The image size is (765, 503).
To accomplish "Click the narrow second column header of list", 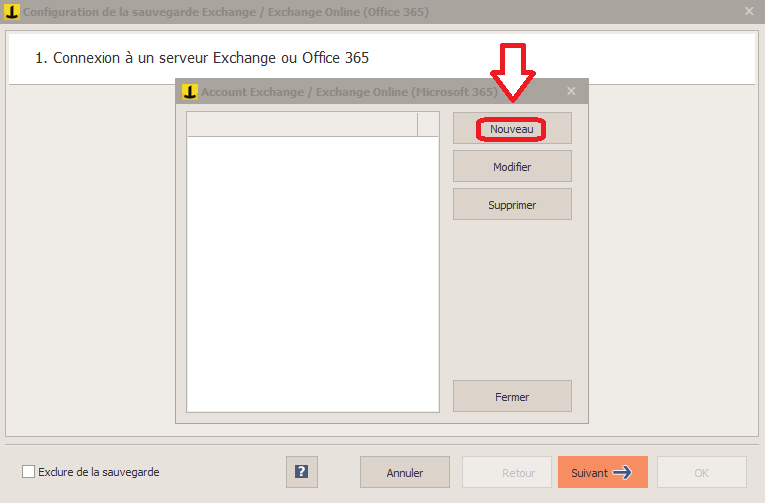I will tap(428, 124).
